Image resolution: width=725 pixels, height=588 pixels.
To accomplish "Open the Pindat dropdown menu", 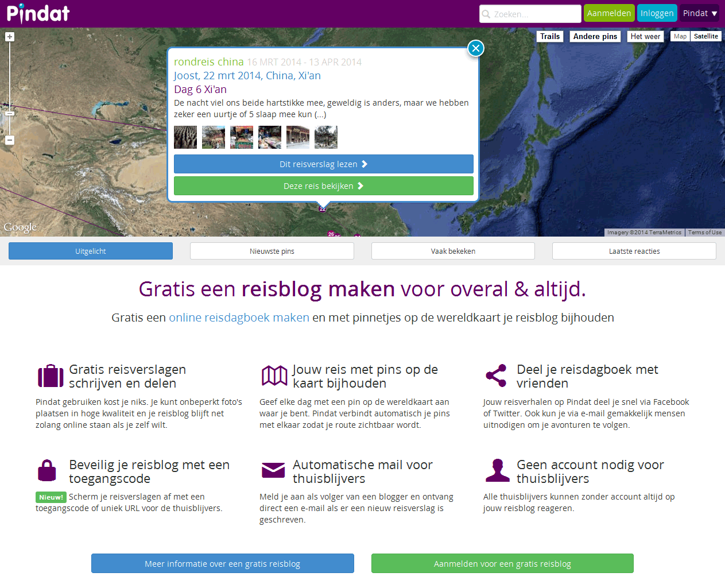I will click(x=700, y=13).
